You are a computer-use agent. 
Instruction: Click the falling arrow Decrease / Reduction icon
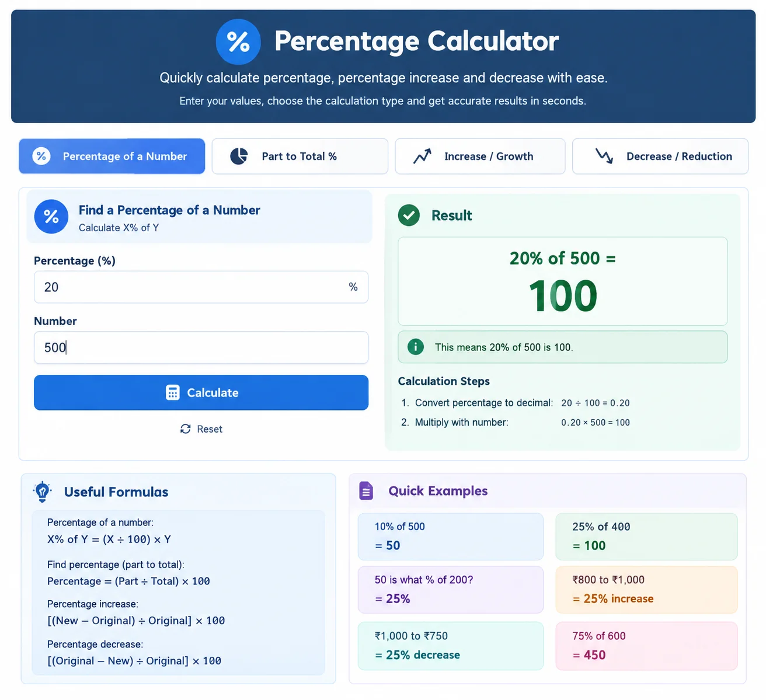pos(604,156)
